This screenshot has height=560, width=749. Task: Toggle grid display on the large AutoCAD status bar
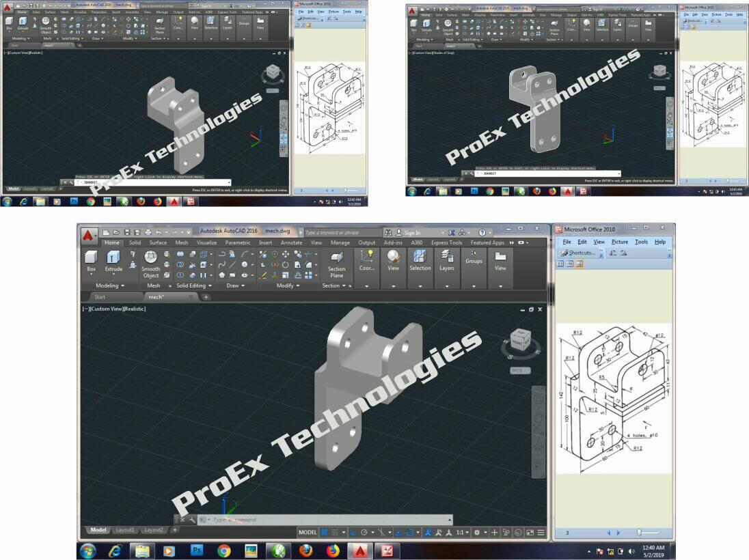(325, 532)
